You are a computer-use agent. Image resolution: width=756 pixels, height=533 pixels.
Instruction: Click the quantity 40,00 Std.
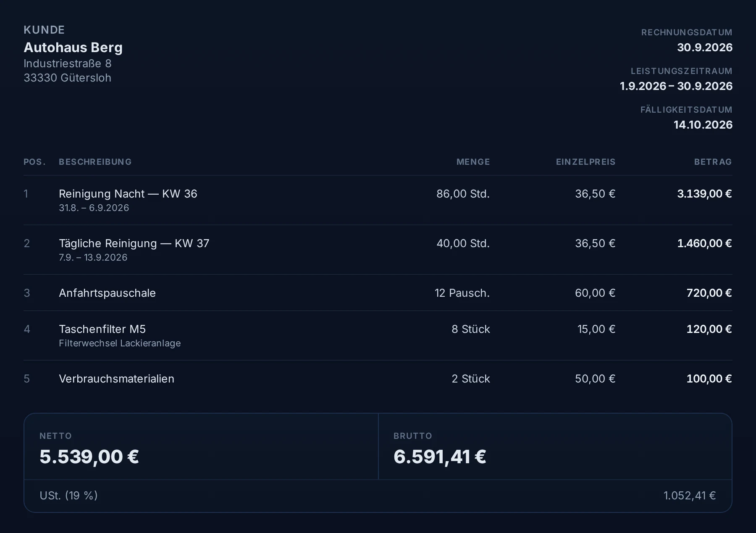click(463, 243)
